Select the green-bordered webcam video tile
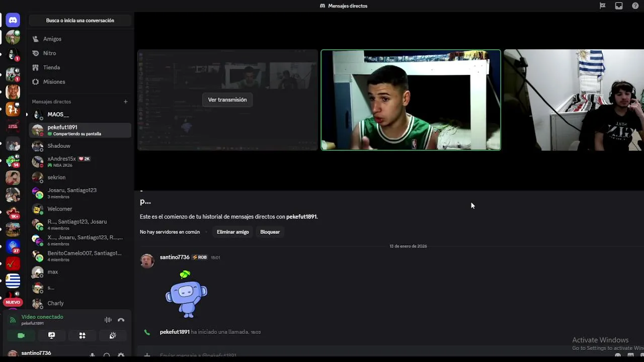 point(411,100)
